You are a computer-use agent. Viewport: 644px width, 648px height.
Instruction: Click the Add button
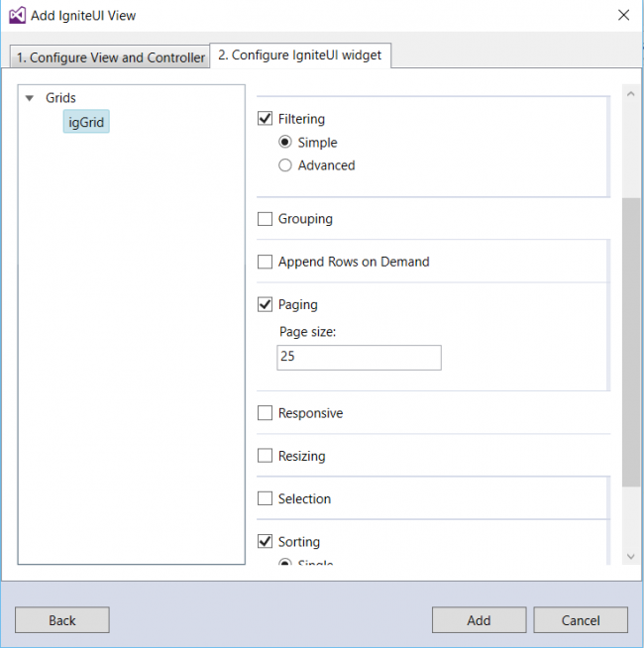[480, 620]
